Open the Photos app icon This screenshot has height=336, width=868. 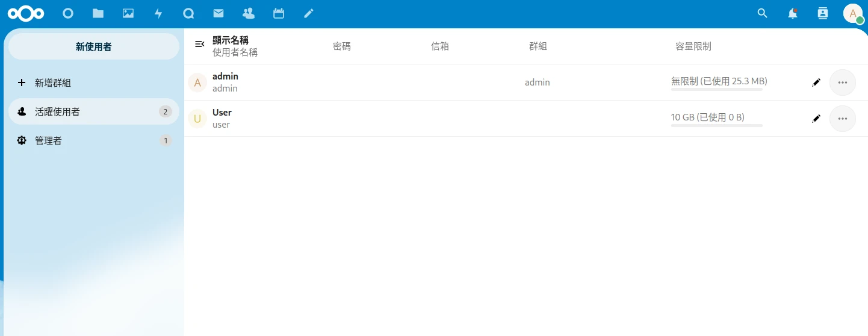128,13
